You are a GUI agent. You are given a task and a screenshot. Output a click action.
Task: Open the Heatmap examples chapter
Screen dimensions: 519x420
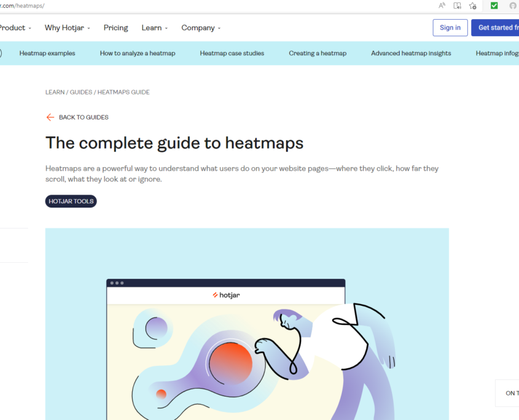click(47, 53)
